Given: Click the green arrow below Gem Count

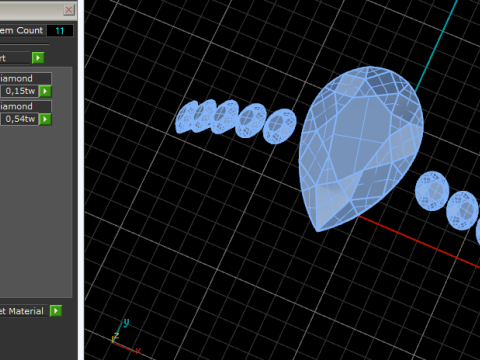Looking at the screenshot, I should (x=38, y=58).
